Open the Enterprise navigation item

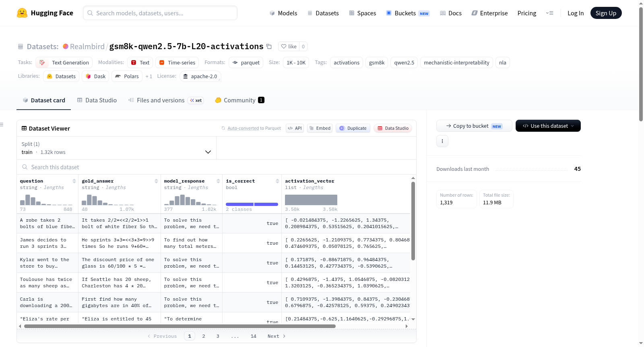pyautogui.click(x=489, y=13)
